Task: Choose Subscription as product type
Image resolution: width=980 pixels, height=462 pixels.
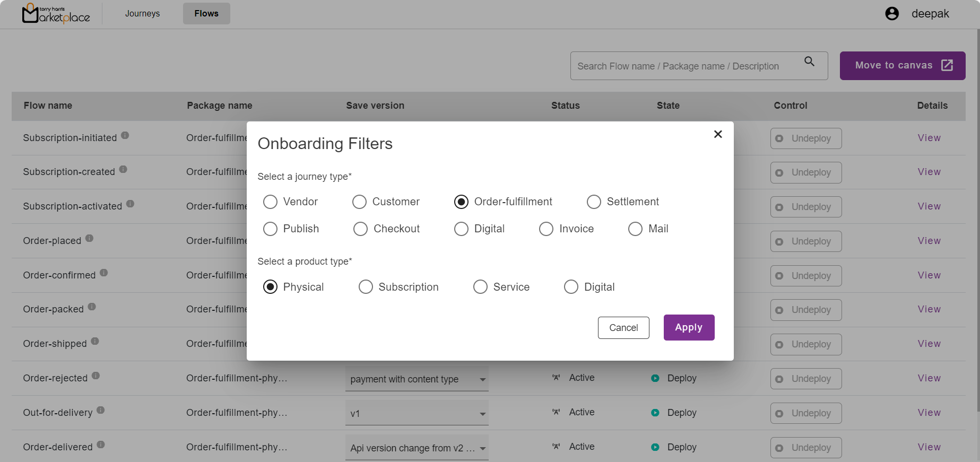Action: (366, 287)
